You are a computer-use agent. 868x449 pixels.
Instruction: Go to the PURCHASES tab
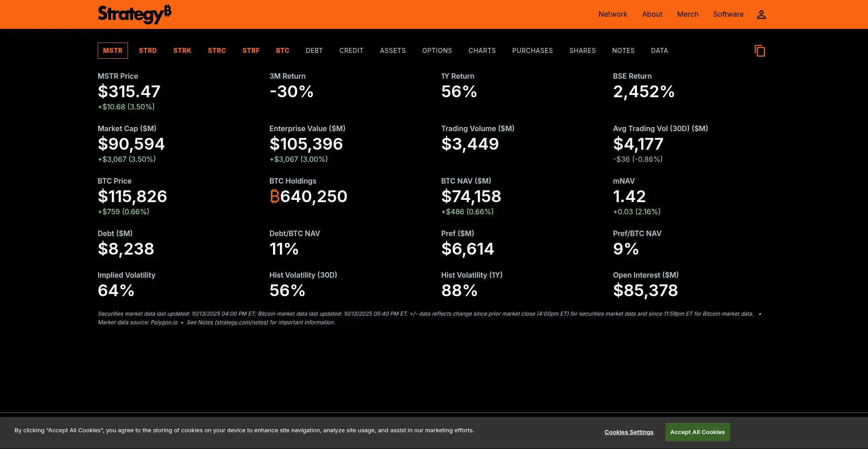coord(533,51)
